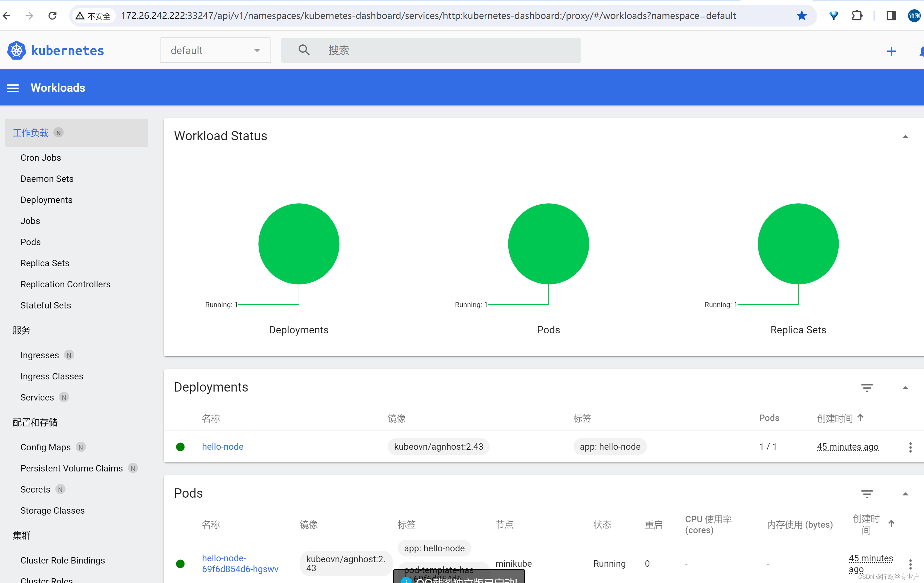Image resolution: width=924 pixels, height=583 pixels.
Task: Select the Daemon Sets menu item
Action: coord(47,178)
